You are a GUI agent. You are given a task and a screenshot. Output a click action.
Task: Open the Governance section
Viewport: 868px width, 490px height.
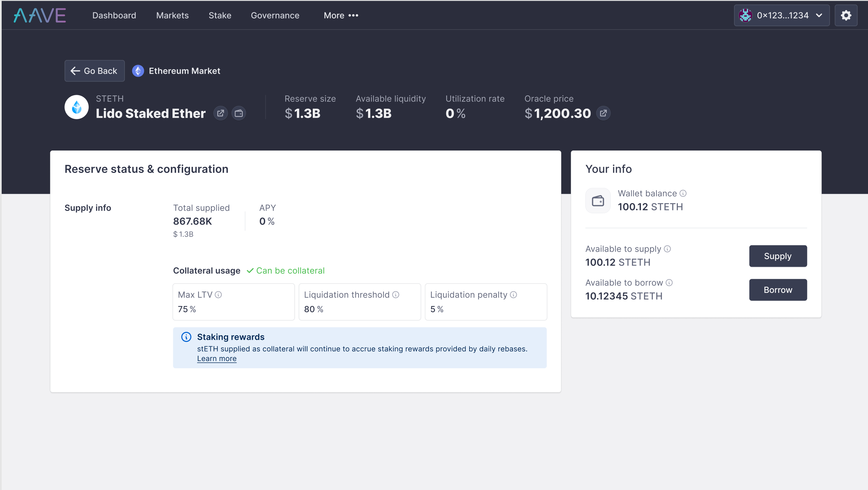coord(275,15)
